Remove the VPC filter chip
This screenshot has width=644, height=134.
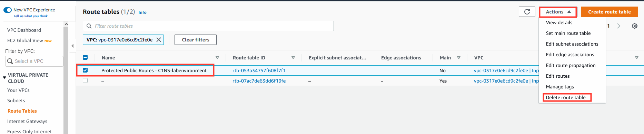click(x=159, y=40)
